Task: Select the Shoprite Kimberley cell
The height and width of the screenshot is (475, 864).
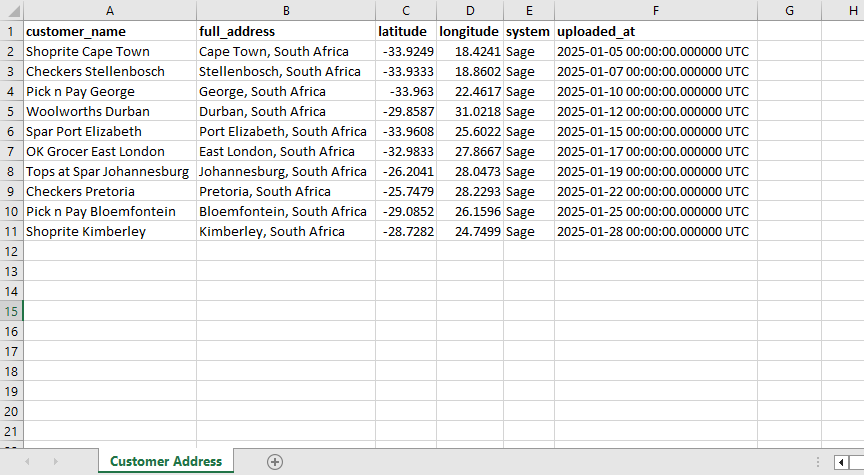Action: pyautogui.click(x=110, y=231)
